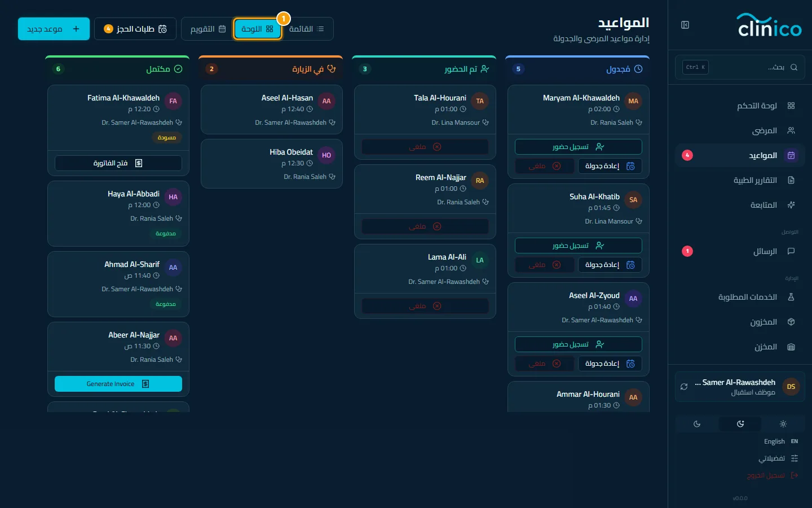Viewport: 812px width, 508px height.
Task: Open الخدمات المطلوبة lab services page
Action: (x=740, y=297)
